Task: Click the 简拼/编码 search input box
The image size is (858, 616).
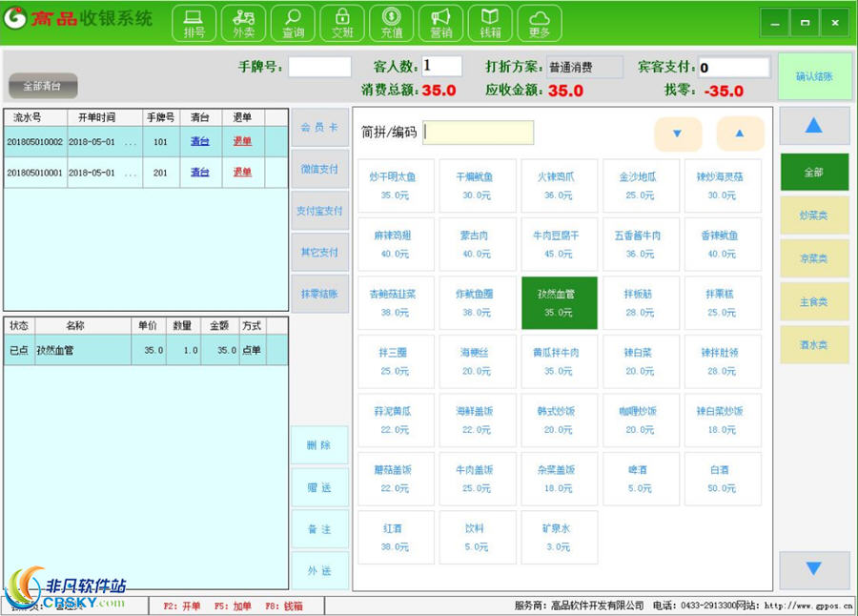Action: click(x=479, y=133)
